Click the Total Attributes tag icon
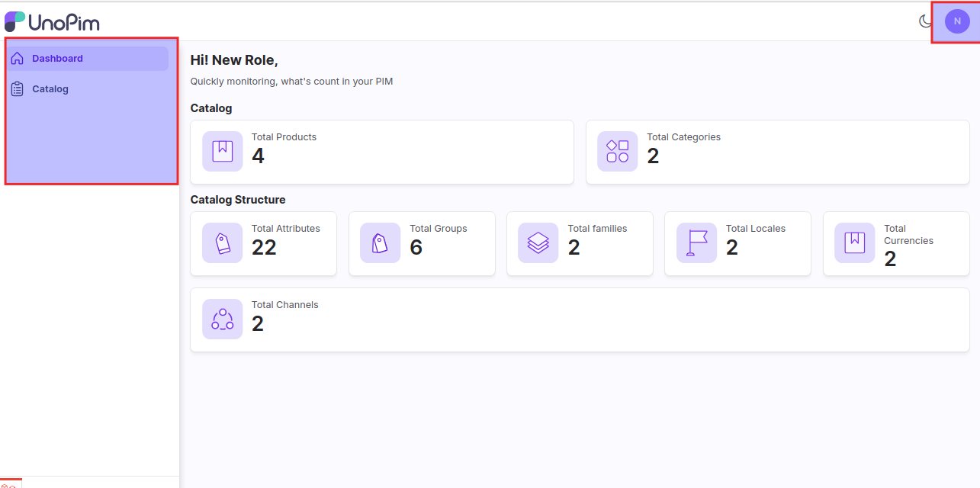 coord(222,242)
